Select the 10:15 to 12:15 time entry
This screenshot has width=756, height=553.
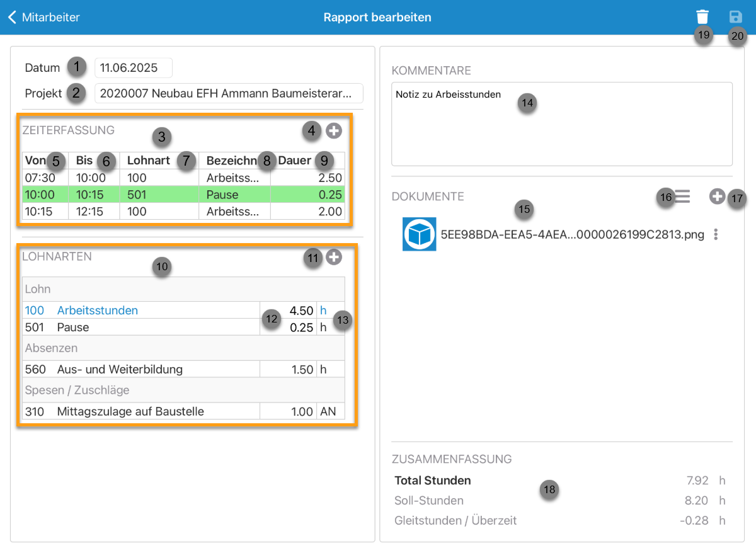[x=183, y=212]
